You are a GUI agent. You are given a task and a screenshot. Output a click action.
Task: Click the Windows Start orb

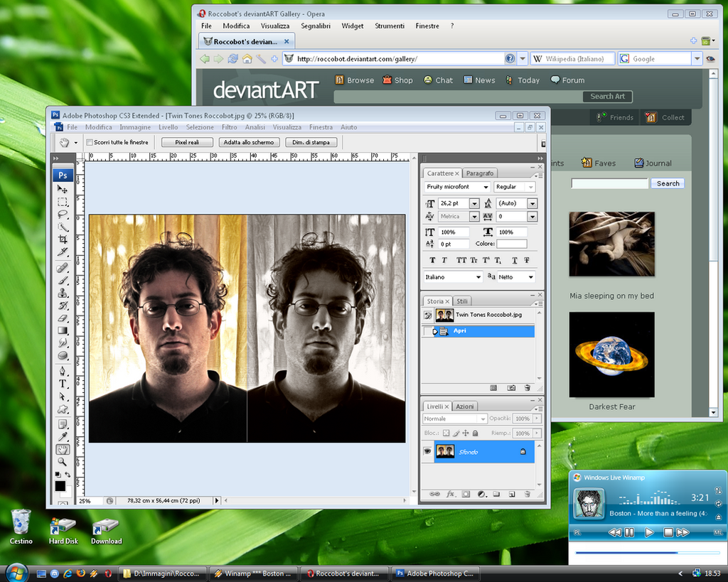point(16,572)
